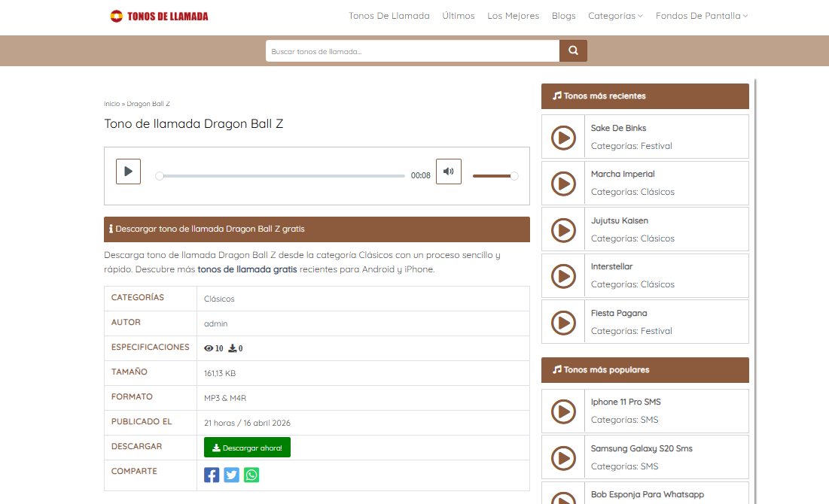Click SMS category under Iphone 11 Pro SMS
Screen dimensions: 829x504
pos(649,420)
